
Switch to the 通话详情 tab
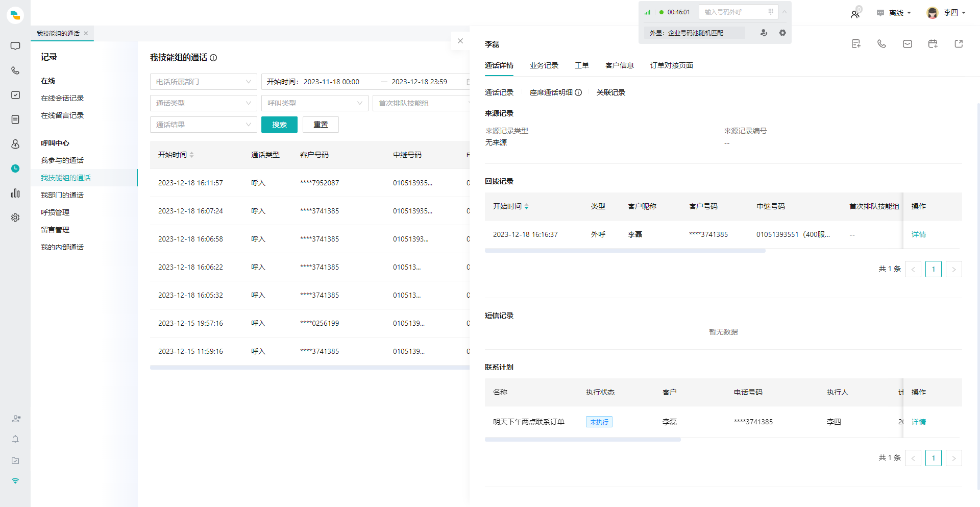pos(499,65)
